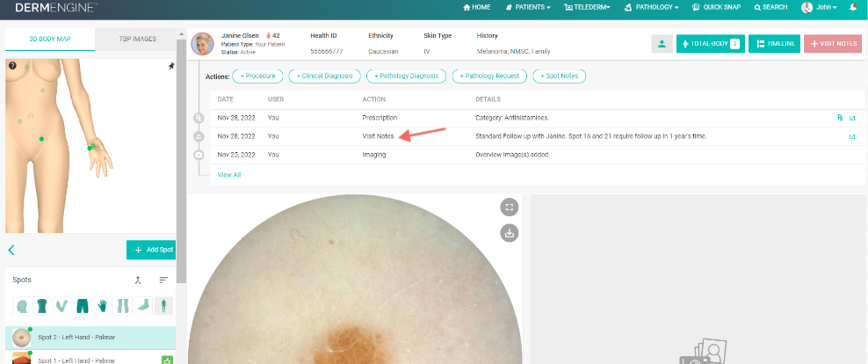Viewport: 868px width, 364px height.
Task: Expand the dermoscopy image to fullscreen
Action: 510,207
